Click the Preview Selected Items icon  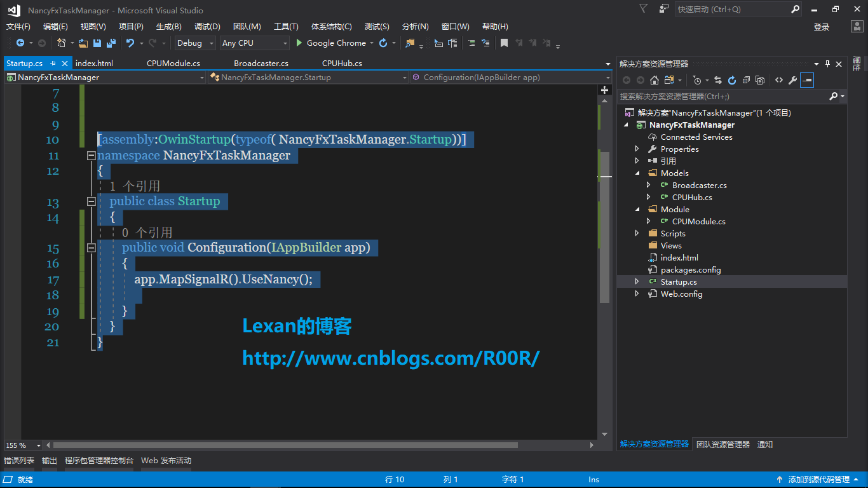807,80
